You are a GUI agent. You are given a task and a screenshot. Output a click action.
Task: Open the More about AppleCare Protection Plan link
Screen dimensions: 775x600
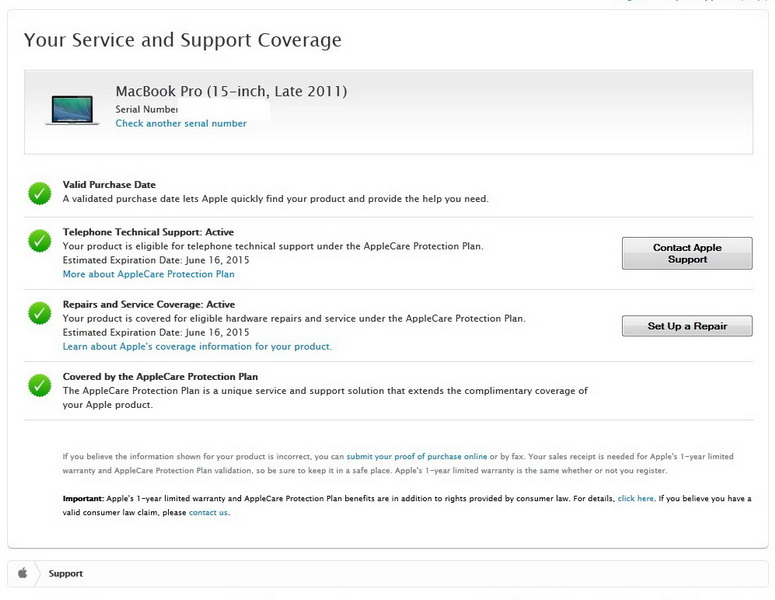(x=148, y=274)
